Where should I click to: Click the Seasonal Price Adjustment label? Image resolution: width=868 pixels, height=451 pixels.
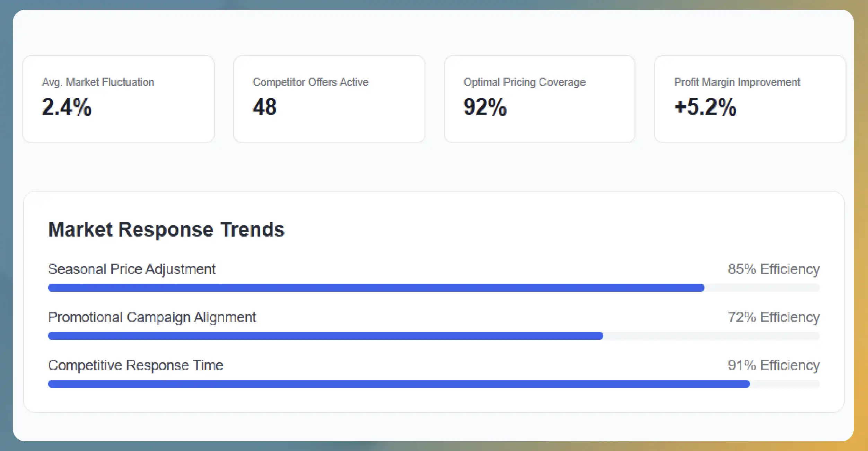coord(132,269)
